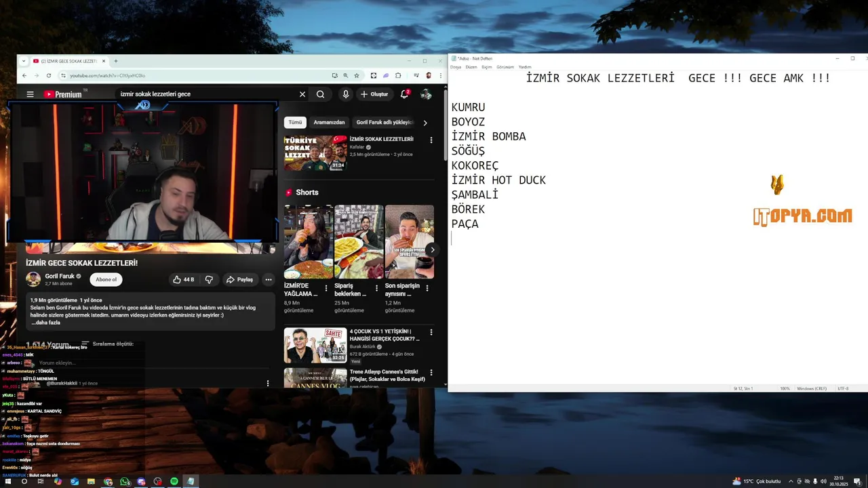Viewport: 868px width, 488px height.
Task: Open the Goril Faruk channel avatar
Action: pos(33,279)
